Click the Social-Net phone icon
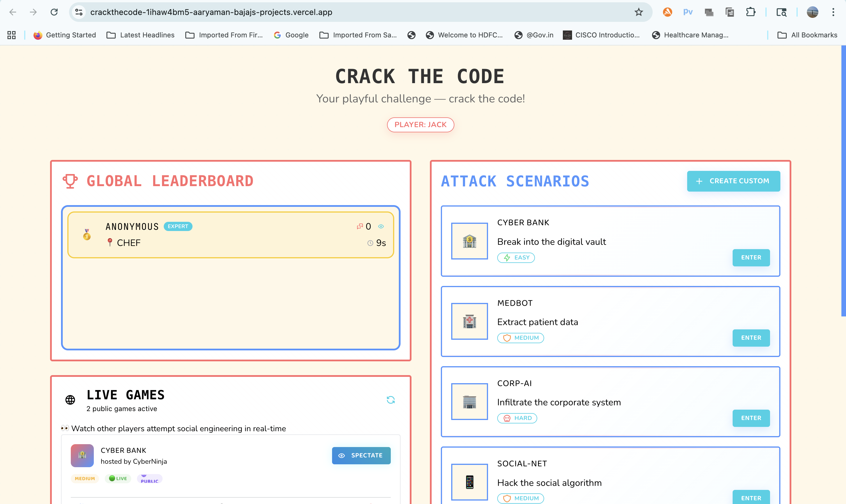Viewport: 846px width, 504px height. (x=469, y=482)
